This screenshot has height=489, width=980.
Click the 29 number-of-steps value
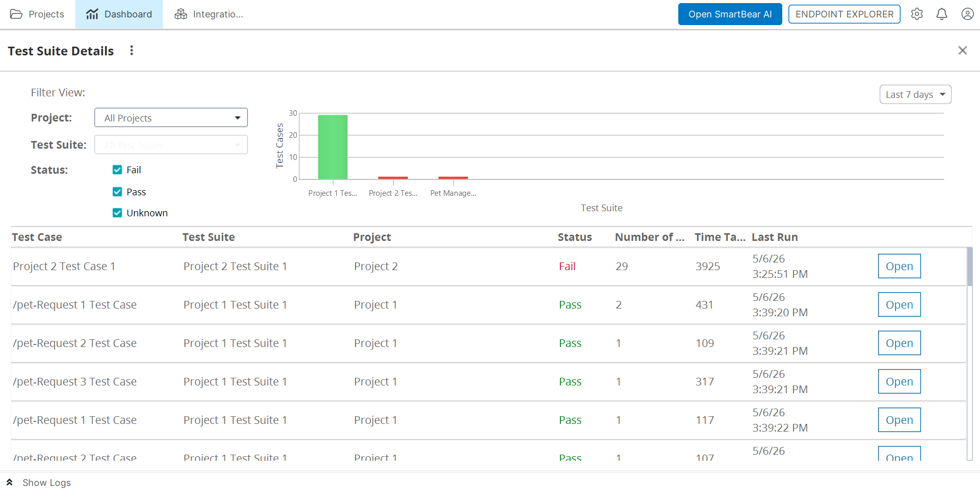(x=622, y=266)
